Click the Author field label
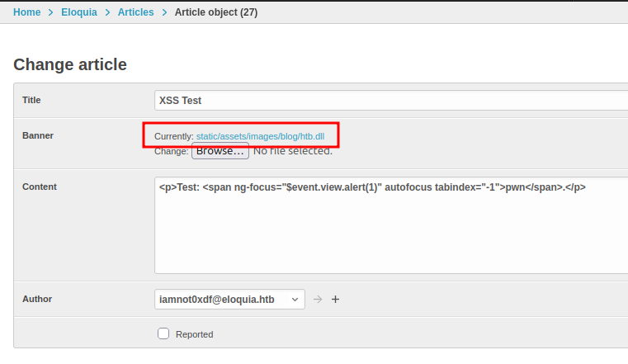Screen dimensions: 628x364 (x=37, y=299)
